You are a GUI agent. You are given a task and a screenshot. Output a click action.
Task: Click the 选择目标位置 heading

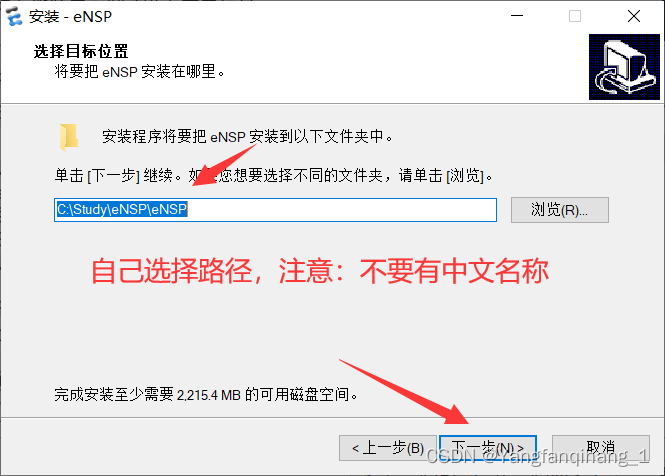pyautogui.click(x=81, y=51)
